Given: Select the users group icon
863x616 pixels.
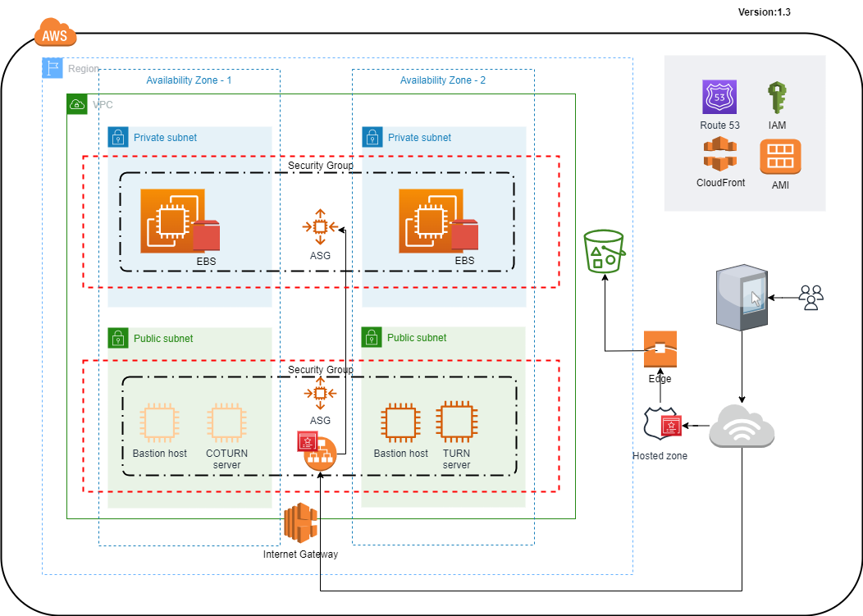Looking at the screenshot, I should pyautogui.click(x=811, y=298).
